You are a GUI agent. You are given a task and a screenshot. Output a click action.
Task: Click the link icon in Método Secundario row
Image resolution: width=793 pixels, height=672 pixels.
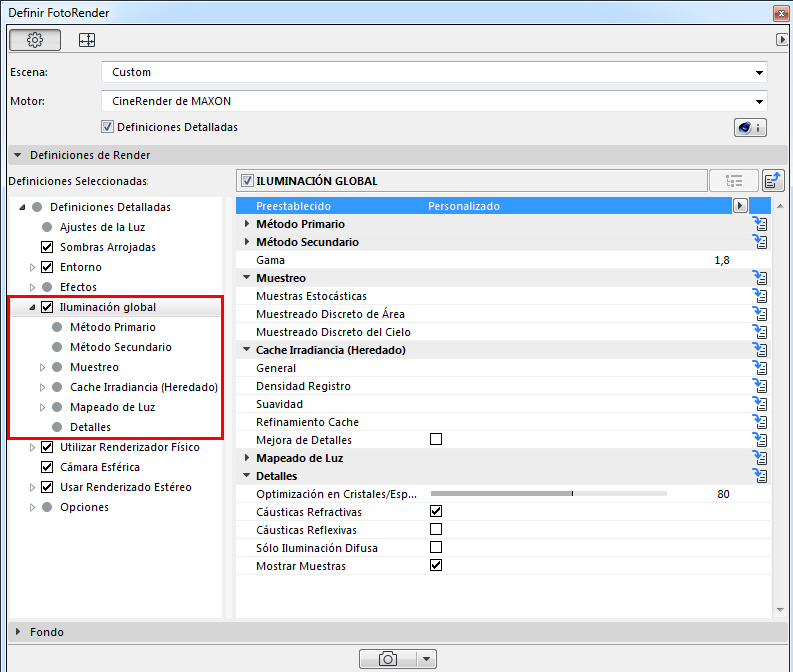click(760, 242)
